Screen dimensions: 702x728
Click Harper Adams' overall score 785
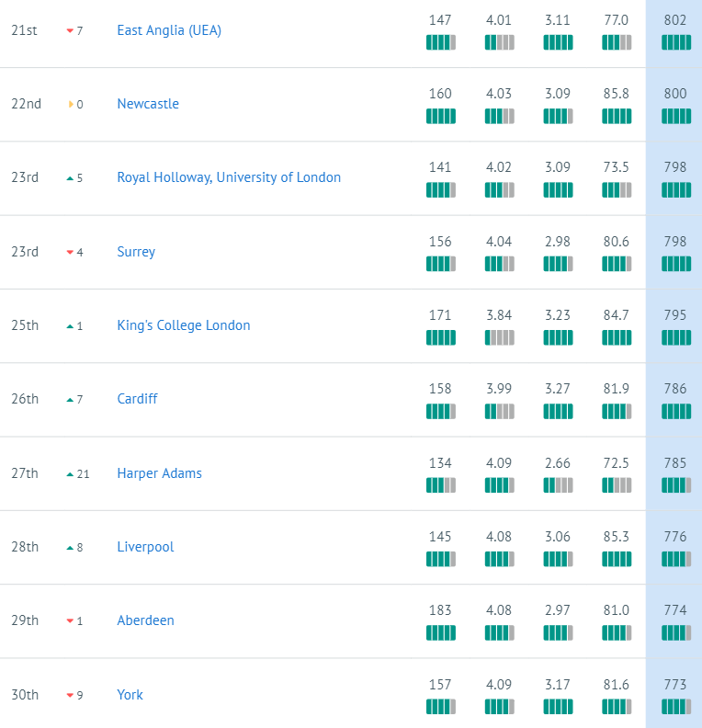click(675, 463)
